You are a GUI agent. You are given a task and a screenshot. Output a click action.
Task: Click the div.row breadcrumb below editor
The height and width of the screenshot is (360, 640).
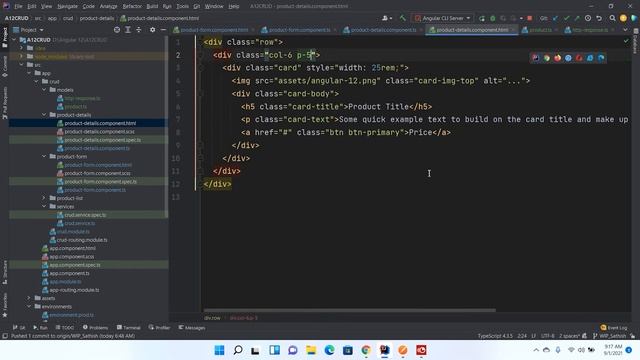[212, 318]
